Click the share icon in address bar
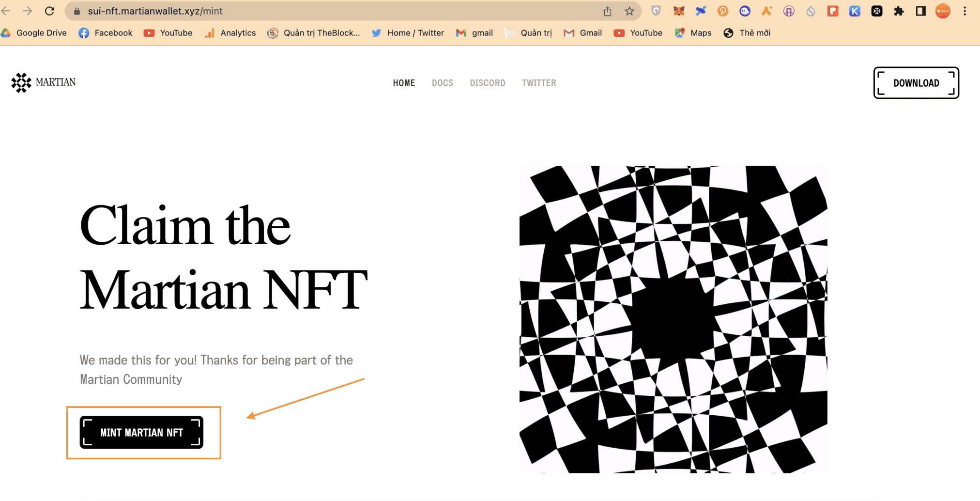980x501 pixels. [608, 11]
